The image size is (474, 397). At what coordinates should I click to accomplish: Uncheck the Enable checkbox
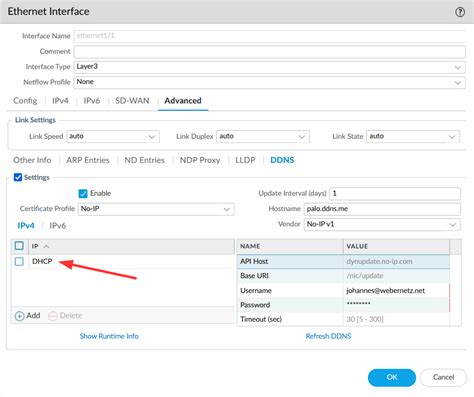[83, 193]
